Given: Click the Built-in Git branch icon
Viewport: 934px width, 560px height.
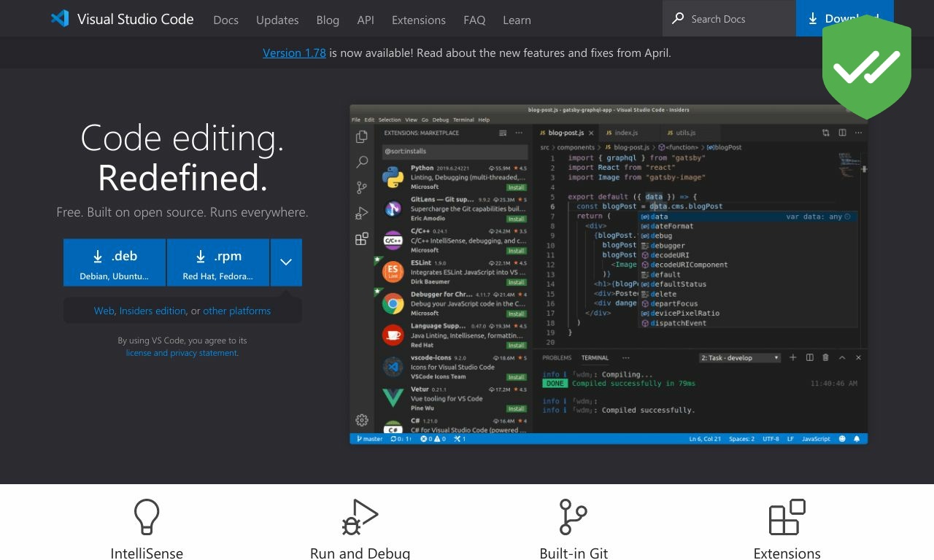Looking at the screenshot, I should [x=574, y=517].
